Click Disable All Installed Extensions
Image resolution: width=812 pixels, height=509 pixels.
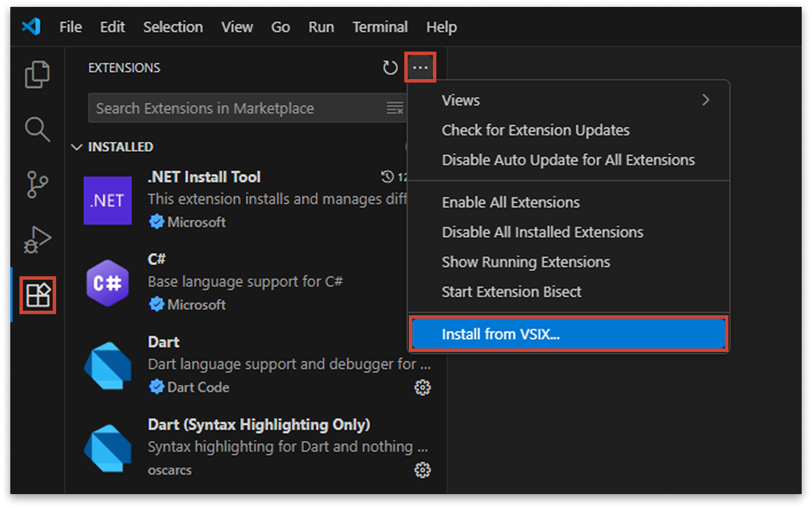click(x=542, y=232)
